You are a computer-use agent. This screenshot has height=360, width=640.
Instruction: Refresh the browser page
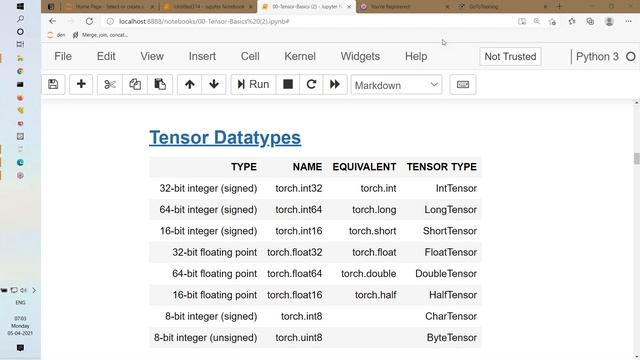tap(89, 21)
